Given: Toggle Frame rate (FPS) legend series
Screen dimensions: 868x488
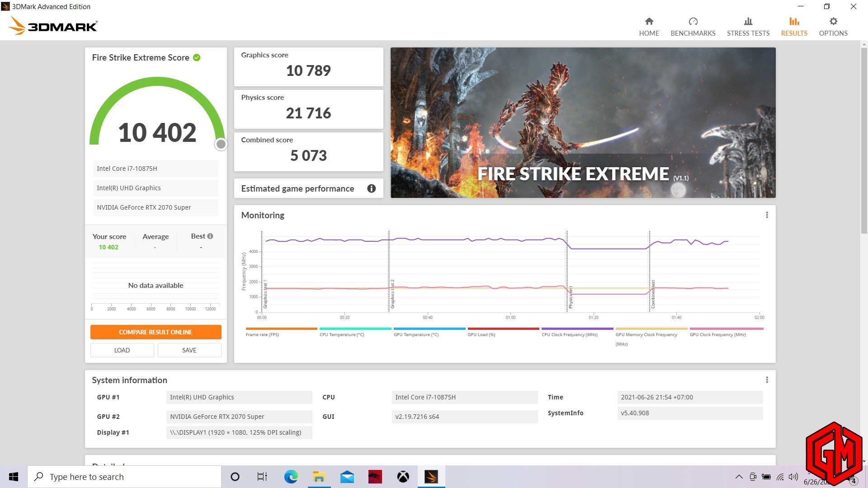Looking at the screenshot, I should (x=281, y=332).
